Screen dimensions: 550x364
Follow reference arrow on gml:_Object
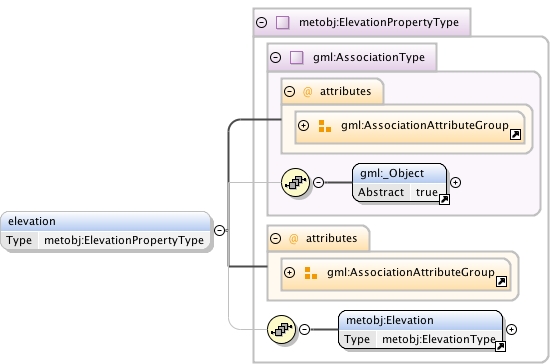444,199
